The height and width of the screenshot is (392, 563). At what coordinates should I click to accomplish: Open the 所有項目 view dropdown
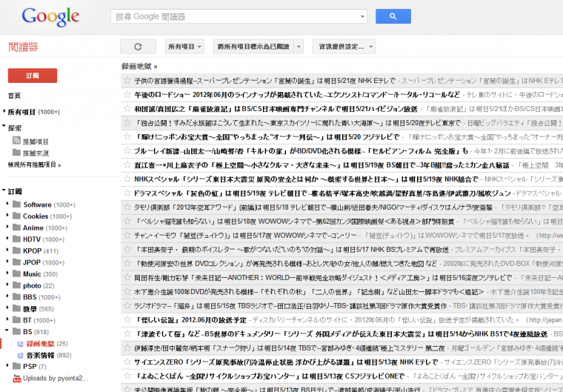click(x=184, y=47)
